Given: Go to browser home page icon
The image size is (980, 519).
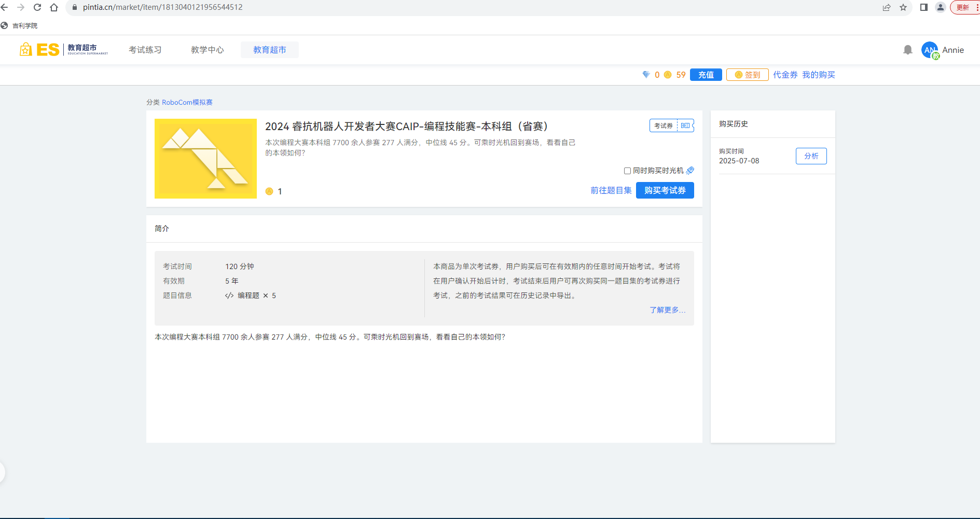Looking at the screenshot, I should [x=54, y=7].
